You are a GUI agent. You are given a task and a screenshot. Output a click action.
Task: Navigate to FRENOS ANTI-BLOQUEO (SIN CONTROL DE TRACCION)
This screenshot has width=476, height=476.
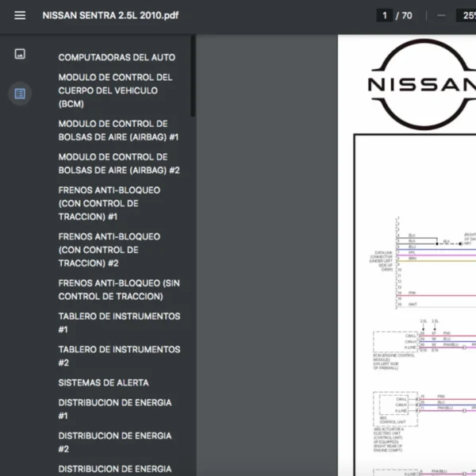tap(118, 290)
